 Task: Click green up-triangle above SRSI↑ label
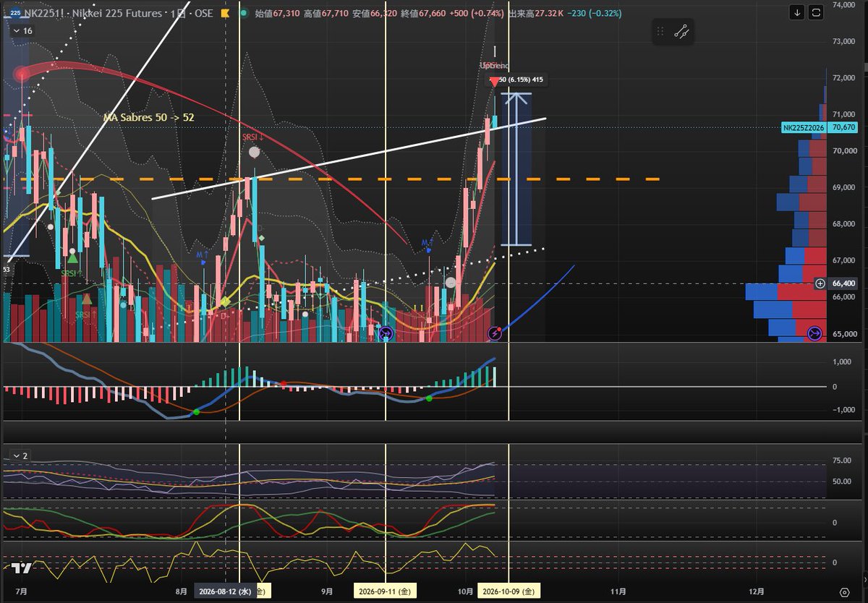point(72,258)
